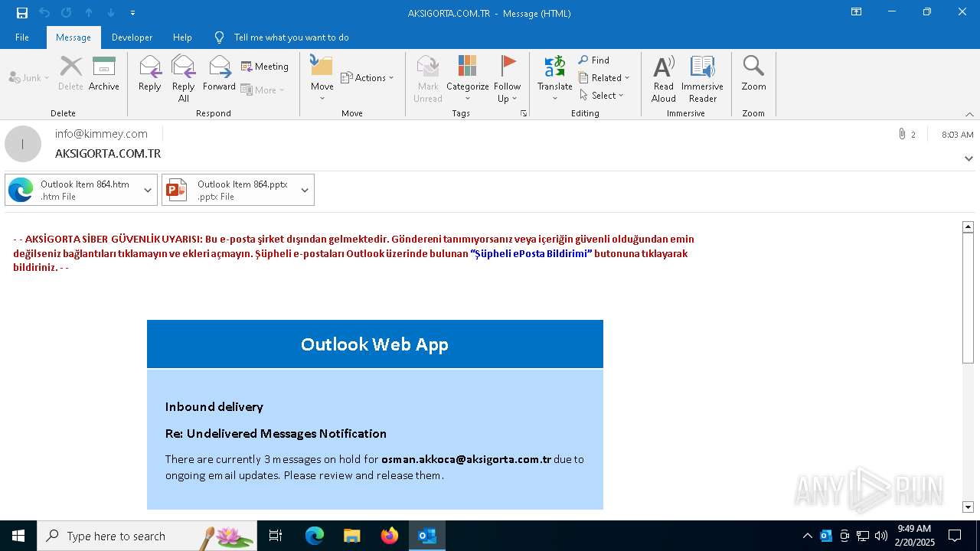This screenshot has width=980, height=551.
Task: Click the attachment count paperclip
Action: (x=906, y=134)
